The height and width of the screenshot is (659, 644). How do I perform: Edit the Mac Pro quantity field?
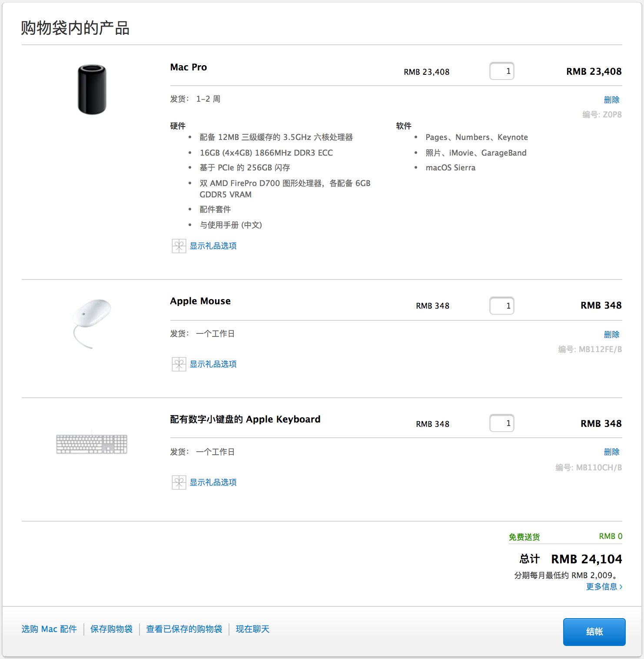click(502, 71)
